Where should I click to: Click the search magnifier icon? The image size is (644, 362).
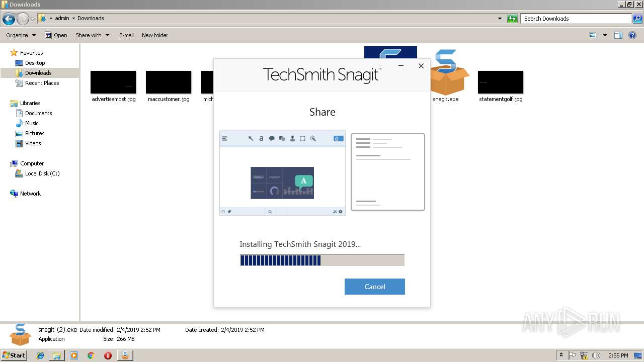click(637, 19)
